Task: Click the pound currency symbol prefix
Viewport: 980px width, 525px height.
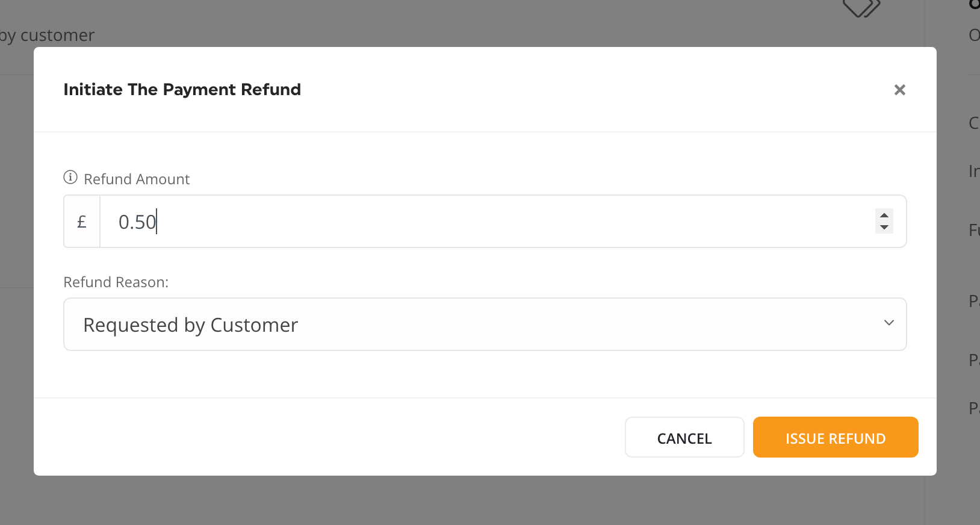Action: click(82, 222)
